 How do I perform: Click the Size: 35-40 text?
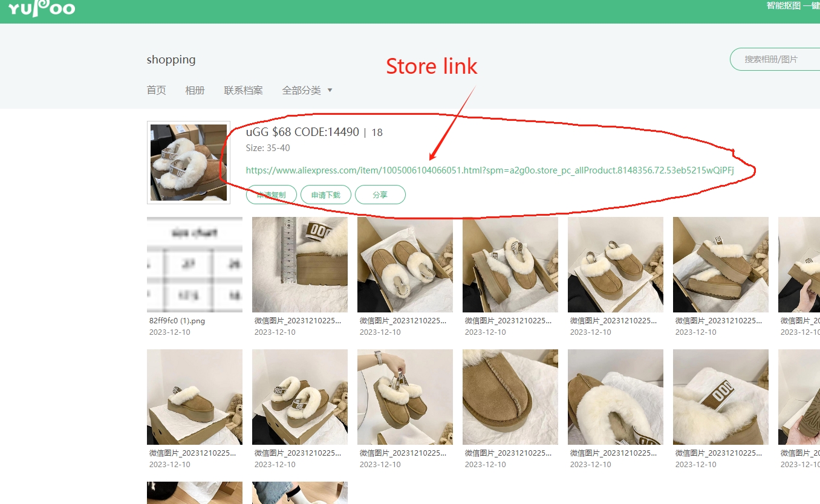(x=268, y=148)
